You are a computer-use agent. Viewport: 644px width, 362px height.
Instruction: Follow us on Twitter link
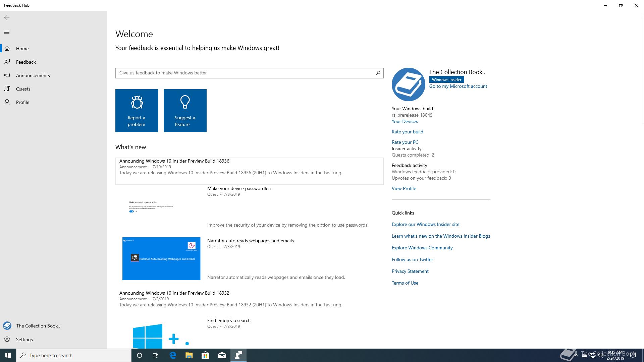[x=412, y=259]
